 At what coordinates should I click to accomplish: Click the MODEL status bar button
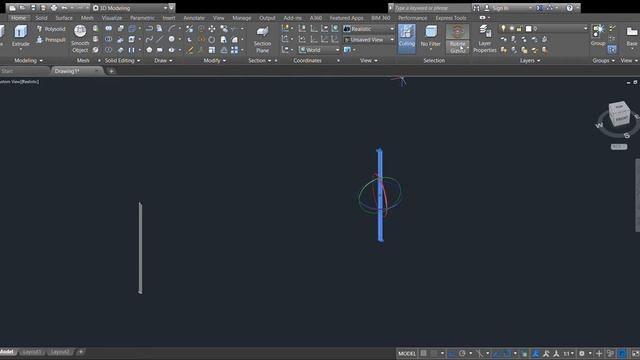point(407,353)
